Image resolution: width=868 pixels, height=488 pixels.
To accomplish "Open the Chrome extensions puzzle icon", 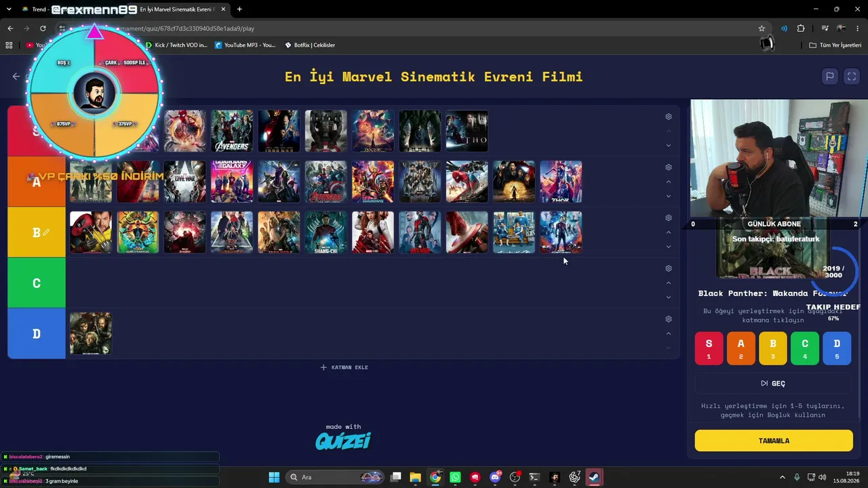I will 801,28.
